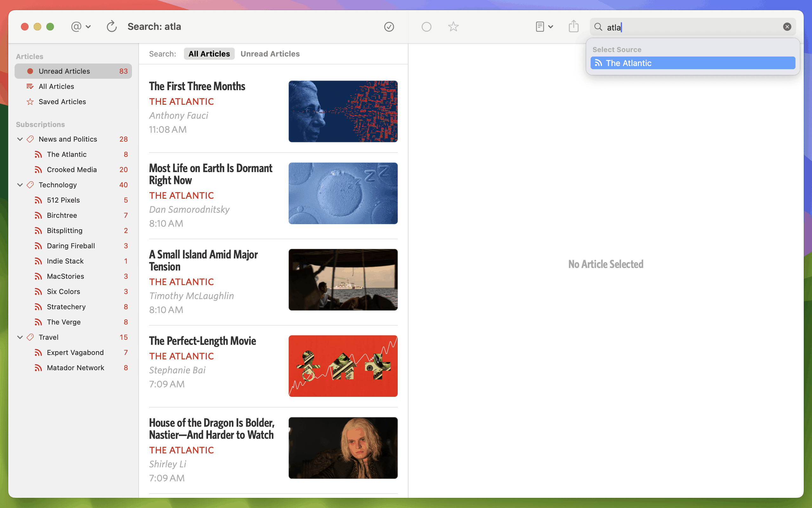This screenshot has width=812, height=508.
Task: Click the magnifying glass search icon
Action: (598, 27)
